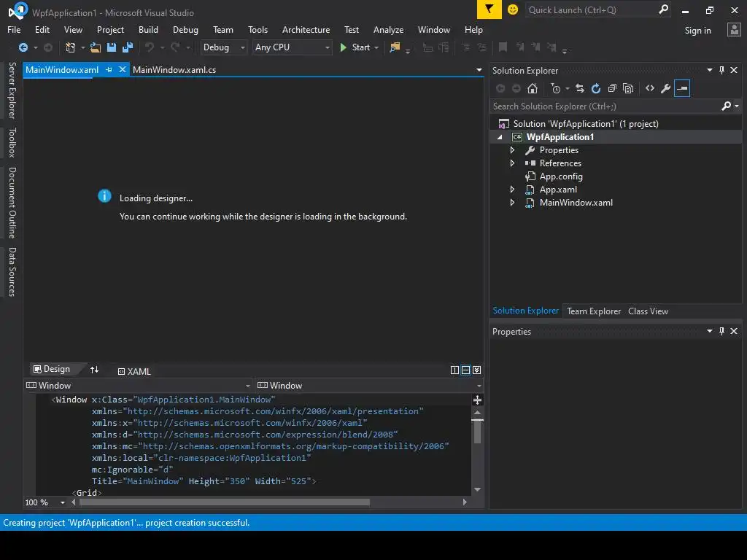Screen dimensions: 747x560
Task: Open the active documents list dropdown
Action: tap(479, 70)
